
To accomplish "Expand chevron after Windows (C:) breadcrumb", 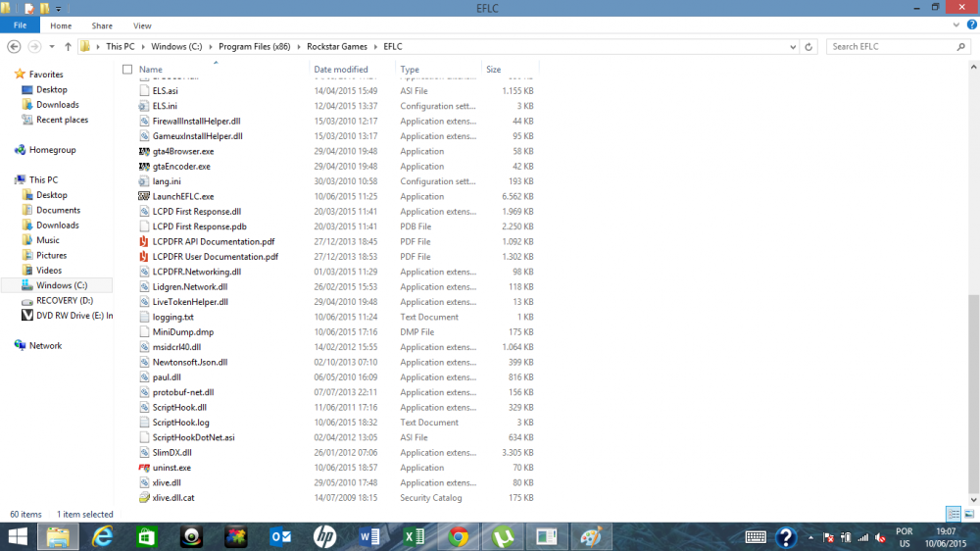I will pyautogui.click(x=211, y=47).
